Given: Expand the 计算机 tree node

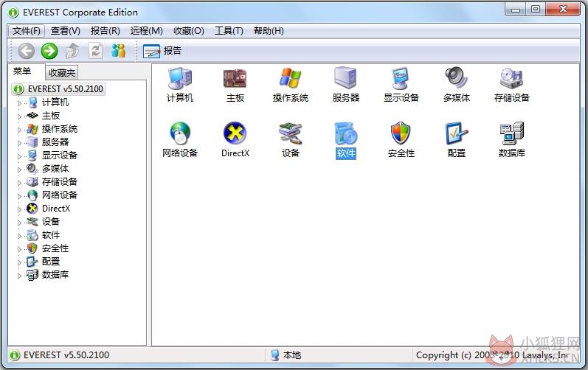Looking at the screenshot, I should click(x=19, y=103).
